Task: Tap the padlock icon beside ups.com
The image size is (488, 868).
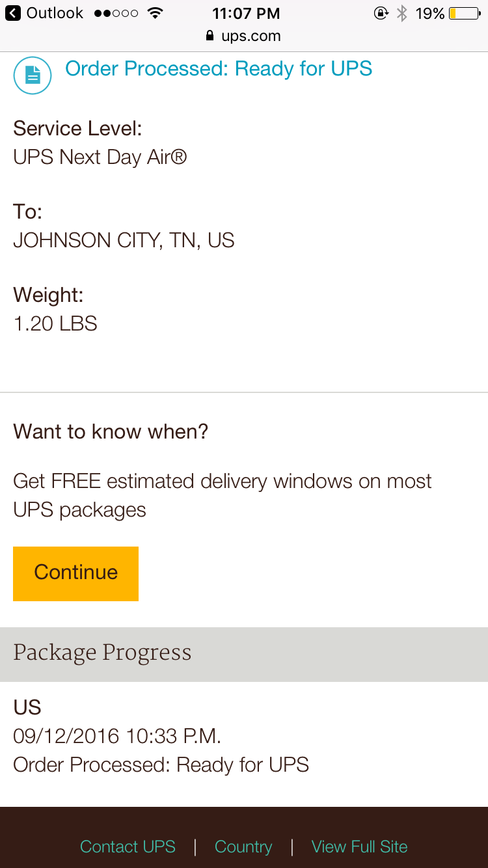Action: tap(210, 36)
